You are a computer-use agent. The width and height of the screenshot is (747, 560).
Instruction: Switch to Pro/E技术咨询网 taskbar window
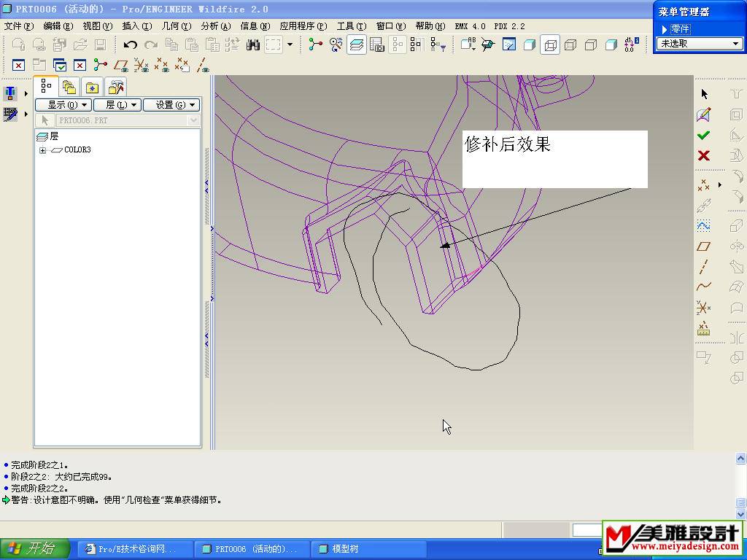coord(135,549)
